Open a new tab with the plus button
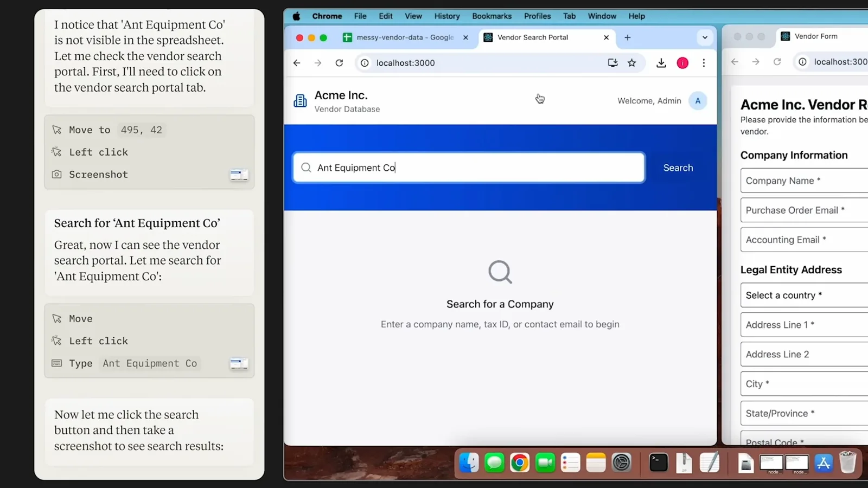The width and height of the screenshot is (868, 488). click(x=628, y=37)
